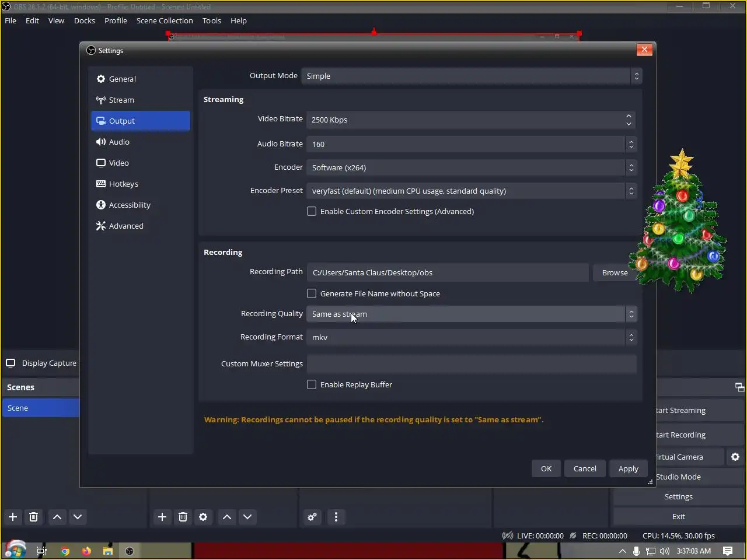This screenshot has width=747, height=560.
Task: Open Chrome from the taskbar
Action: [x=65, y=551]
